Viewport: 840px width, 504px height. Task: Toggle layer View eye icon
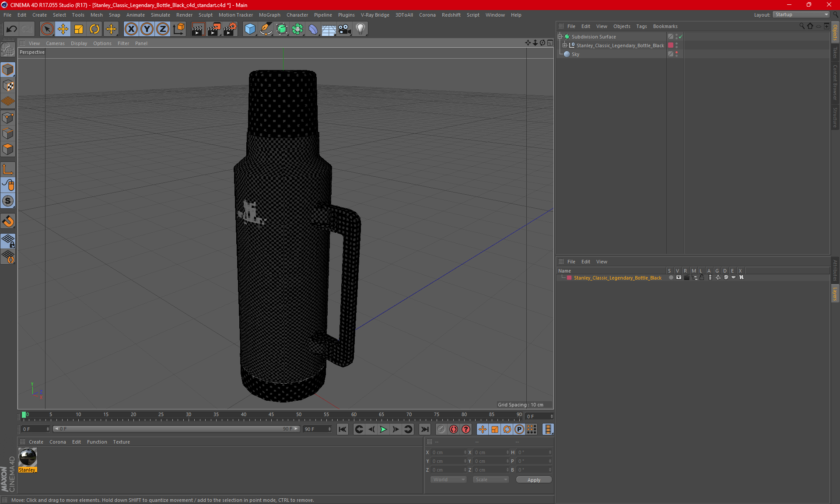click(679, 277)
